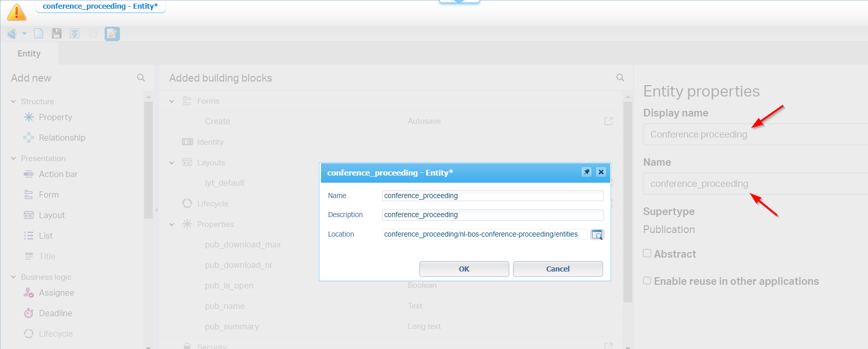
Task: Click the highlighted notepad edit icon in the toolbar
Action: click(x=112, y=34)
